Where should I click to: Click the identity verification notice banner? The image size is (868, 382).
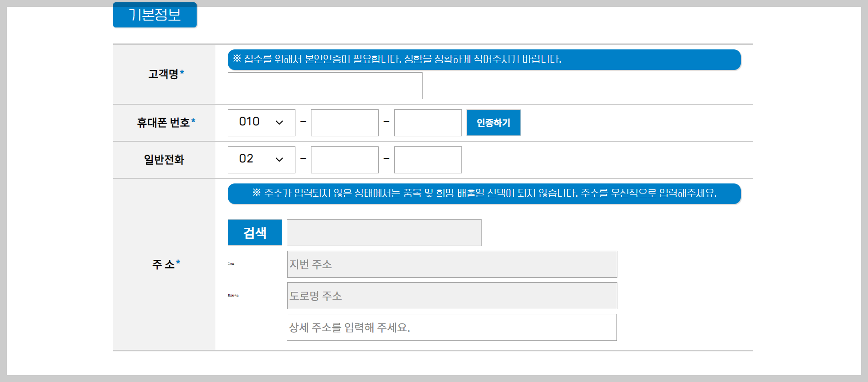point(484,59)
